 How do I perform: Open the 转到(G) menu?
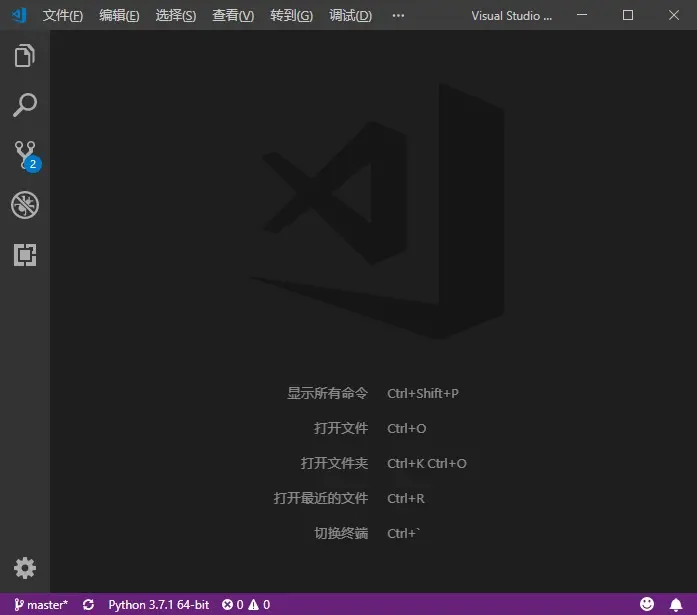coord(292,16)
